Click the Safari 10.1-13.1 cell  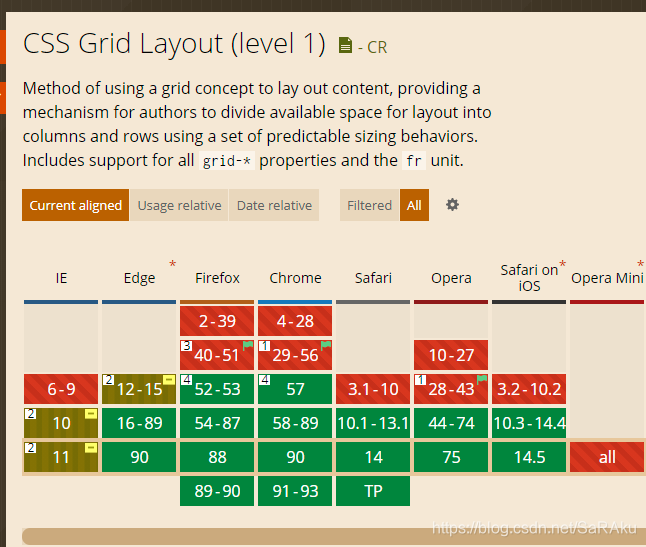(373, 423)
